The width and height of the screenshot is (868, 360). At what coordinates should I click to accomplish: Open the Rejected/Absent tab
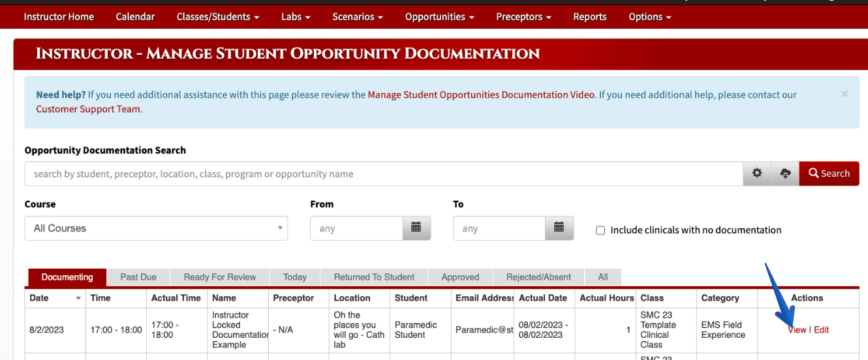tap(538, 277)
